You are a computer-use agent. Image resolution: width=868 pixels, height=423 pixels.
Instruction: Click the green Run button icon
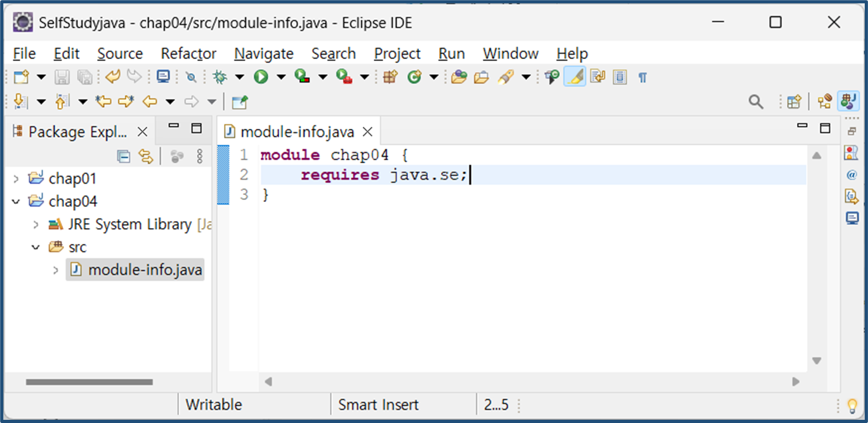coord(261,77)
